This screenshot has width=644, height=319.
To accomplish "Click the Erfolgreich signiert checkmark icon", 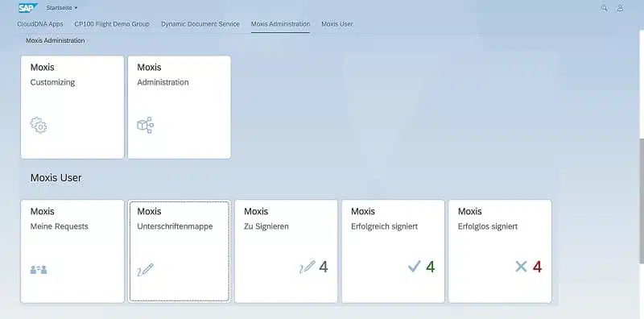I will pyautogui.click(x=415, y=267).
